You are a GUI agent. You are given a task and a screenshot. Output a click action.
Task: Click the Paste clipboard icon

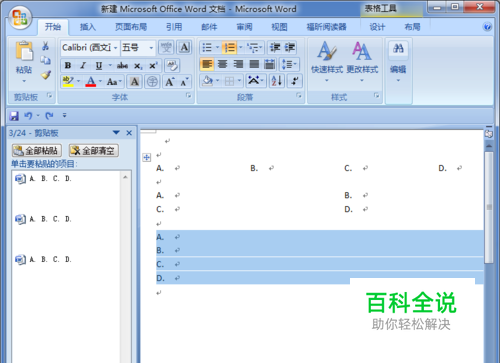24,51
